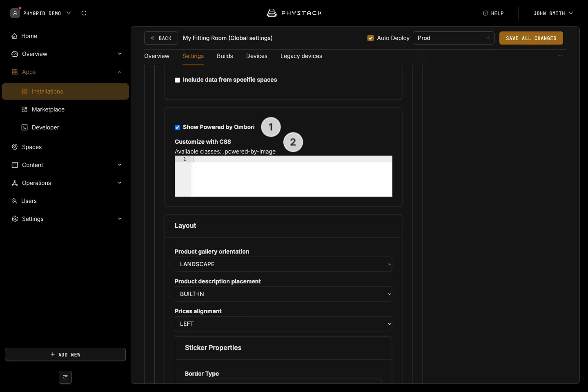
Task: Switch to the Builds tab
Action: tap(225, 56)
